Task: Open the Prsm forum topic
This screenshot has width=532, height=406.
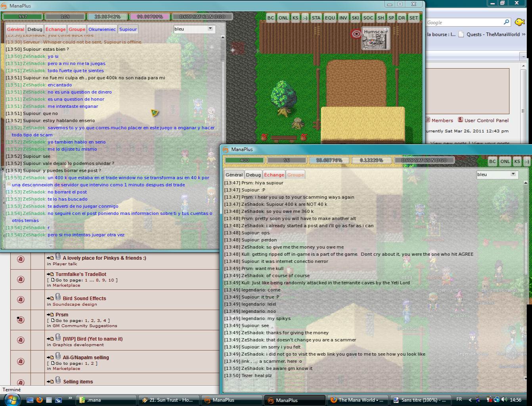Action: pyautogui.click(x=62, y=315)
